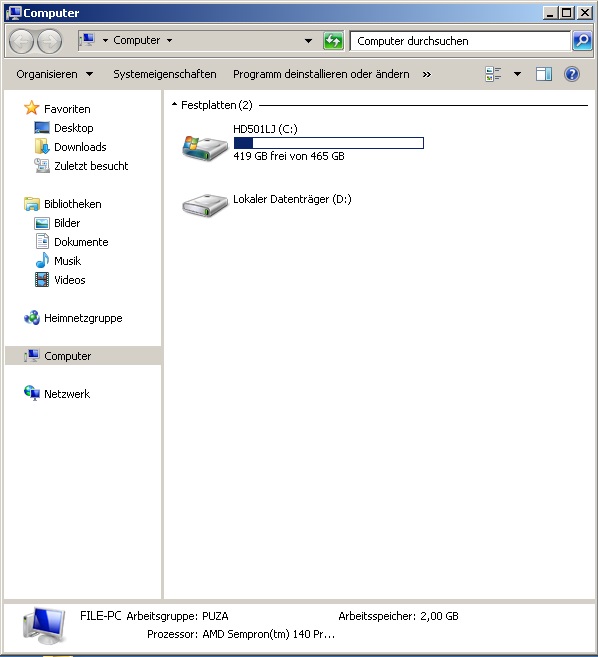This screenshot has width=598, height=657.
Task: Maximize the Computer window
Action: tap(567, 13)
